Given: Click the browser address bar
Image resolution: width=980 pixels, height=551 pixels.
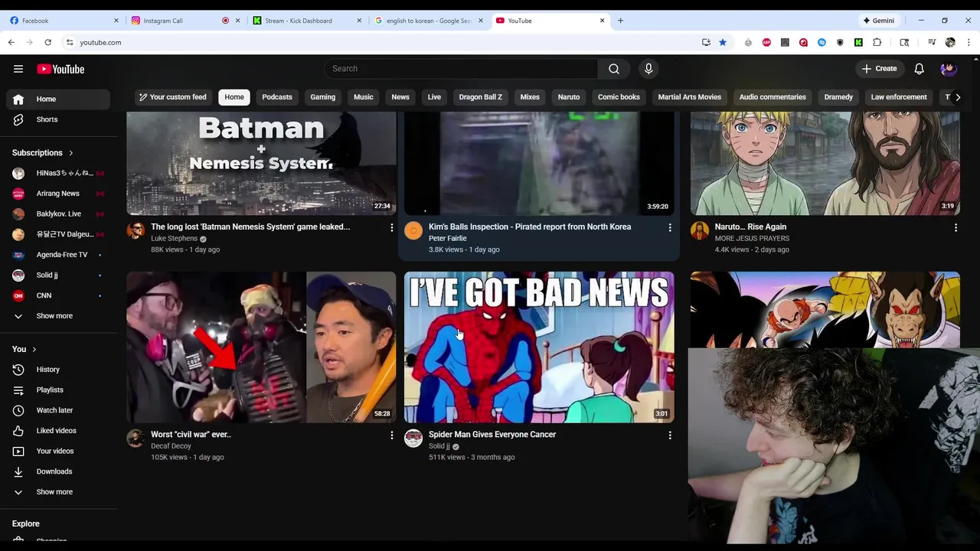Looking at the screenshot, I should click(x=383, y=42).
